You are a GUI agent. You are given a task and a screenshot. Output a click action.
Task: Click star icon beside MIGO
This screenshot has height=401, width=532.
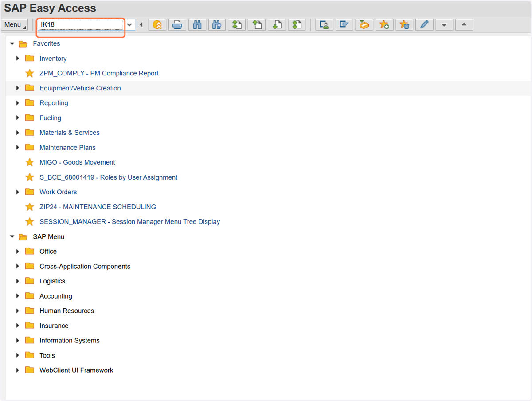tap(30, 162)
